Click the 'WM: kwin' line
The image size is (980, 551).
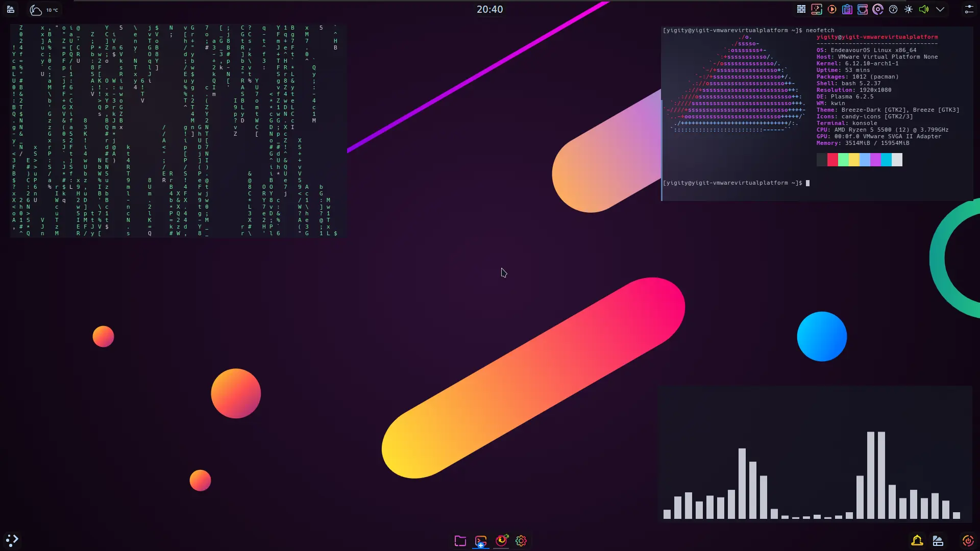point(830,103)
